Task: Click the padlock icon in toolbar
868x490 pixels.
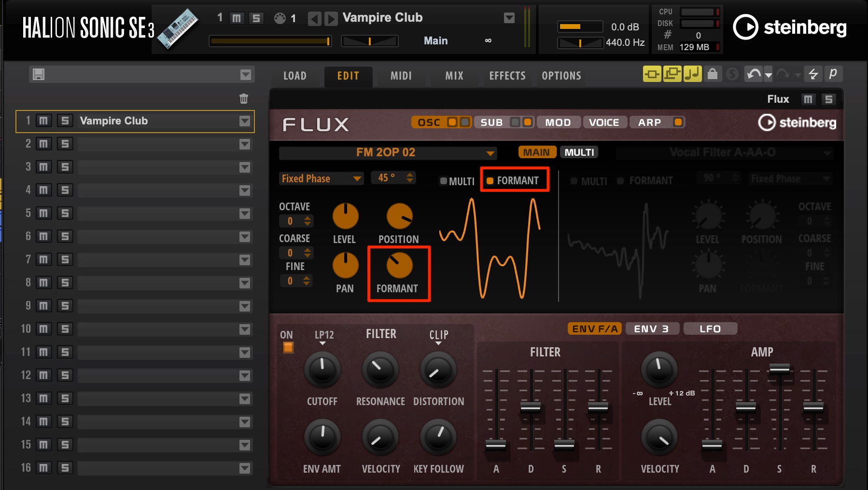Action: [x=713, y=74]
